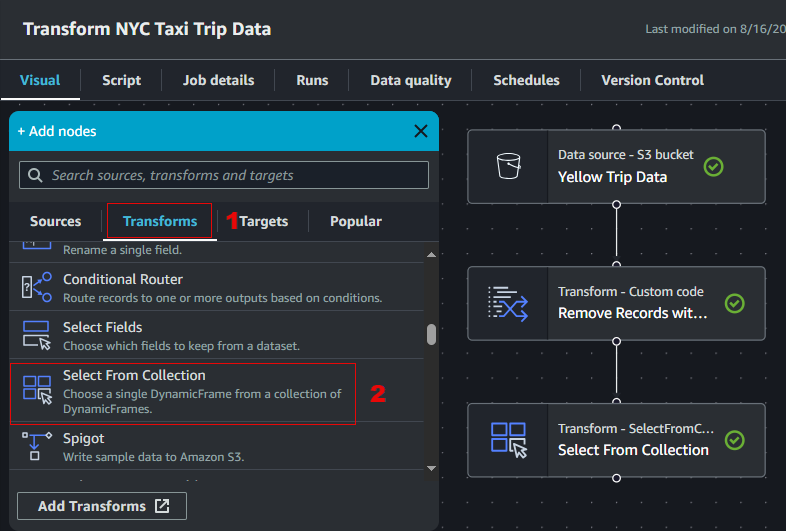Image resolution: width=786 pixels, height=531 pixels.
Task: Click the Add Transforms button
Action: 102,506
